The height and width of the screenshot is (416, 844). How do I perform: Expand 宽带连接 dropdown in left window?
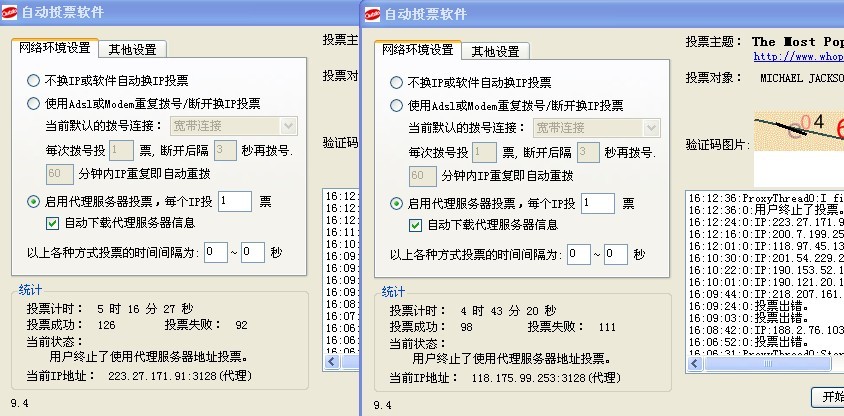[x=288, y=126]
